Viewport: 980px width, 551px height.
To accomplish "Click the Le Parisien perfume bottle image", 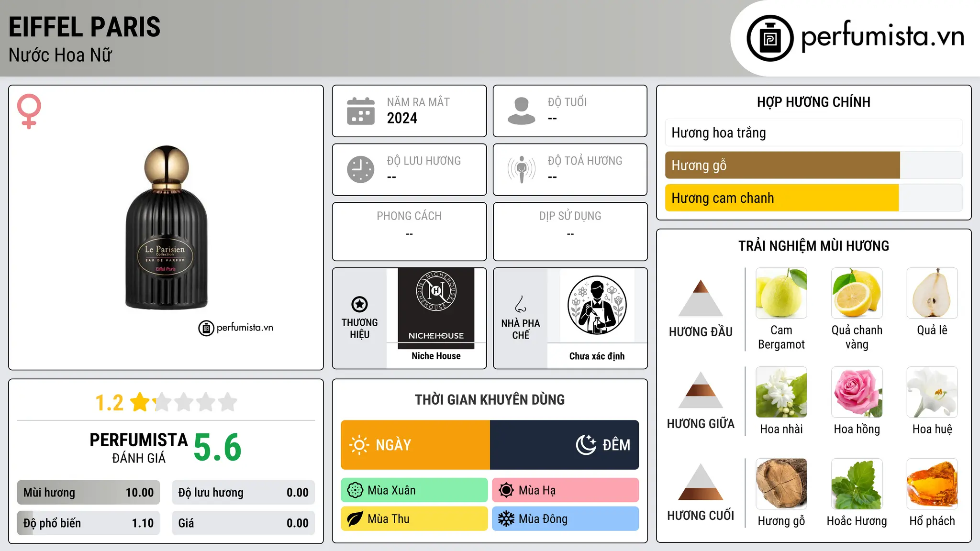I will pyautogui.click(x=167, y=228).
